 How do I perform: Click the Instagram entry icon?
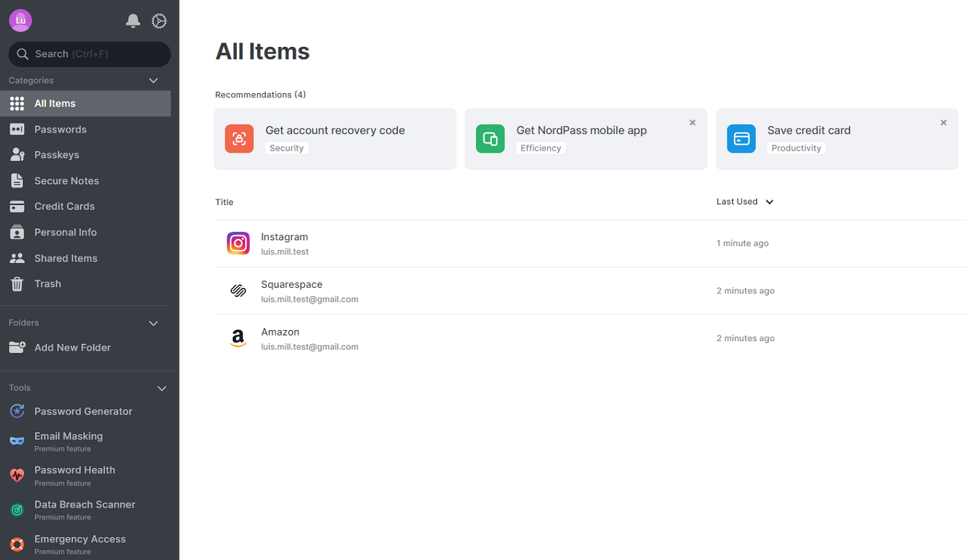tap(238, 244)
